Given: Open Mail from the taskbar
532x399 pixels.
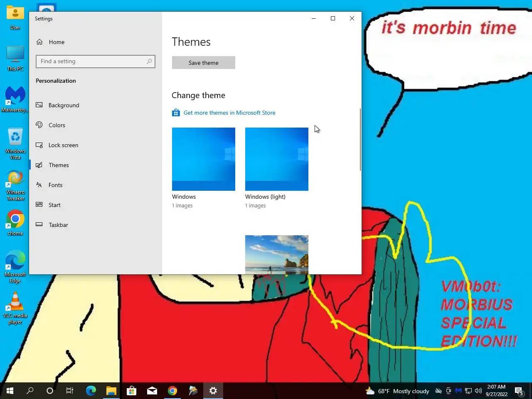Looking at the screenshot, I should tap(152, 391).
